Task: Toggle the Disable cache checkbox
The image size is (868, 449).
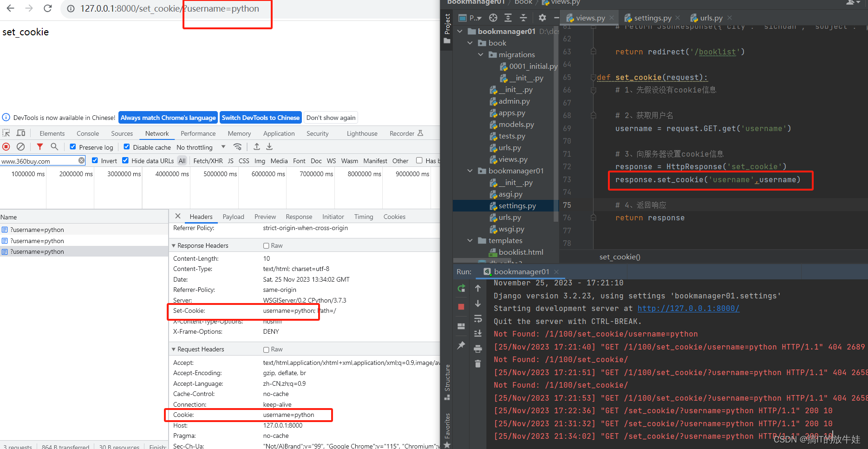Action: click(x=127, y=147)
